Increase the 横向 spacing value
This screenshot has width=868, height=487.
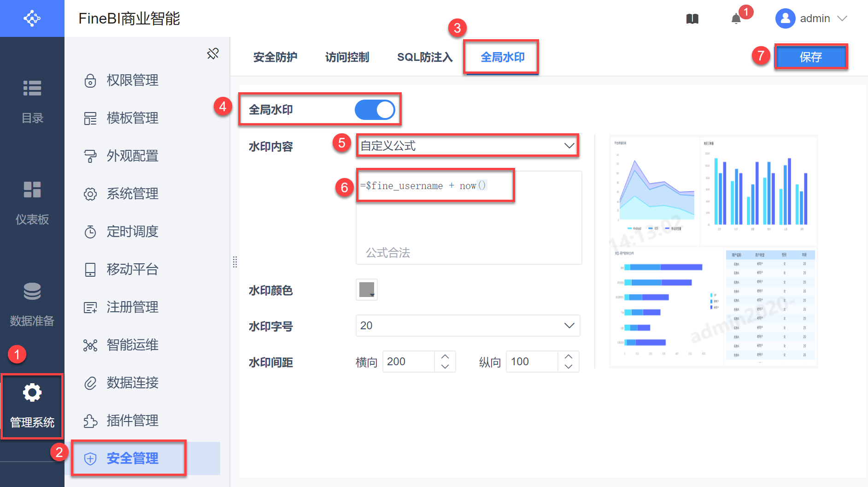pyautogui.click(x=445, y=356)
